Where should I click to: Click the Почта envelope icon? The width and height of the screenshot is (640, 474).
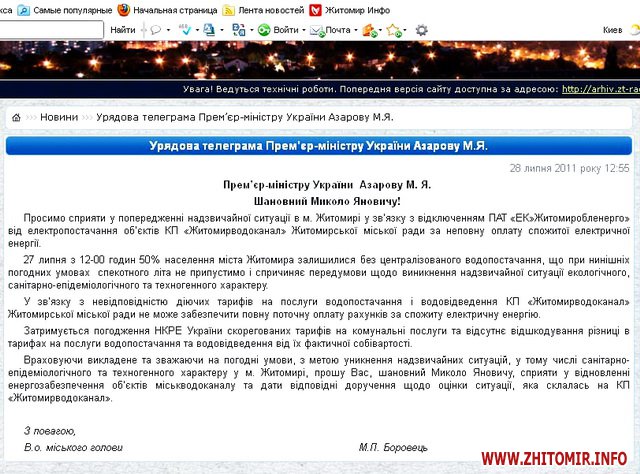(316, 30)
